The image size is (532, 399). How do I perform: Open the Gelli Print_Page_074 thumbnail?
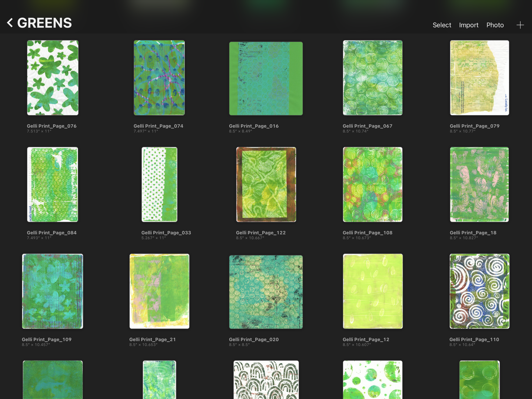click(x=159, y=78)
